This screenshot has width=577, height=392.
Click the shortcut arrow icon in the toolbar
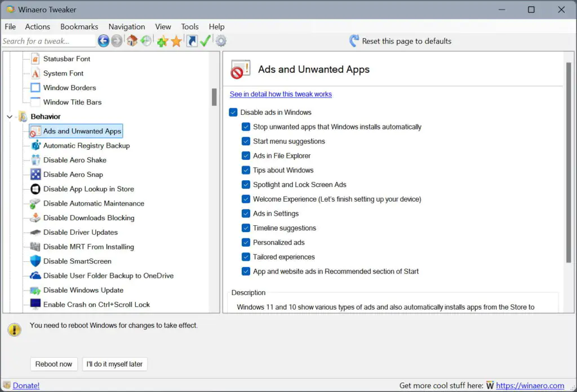click(192, 41)
